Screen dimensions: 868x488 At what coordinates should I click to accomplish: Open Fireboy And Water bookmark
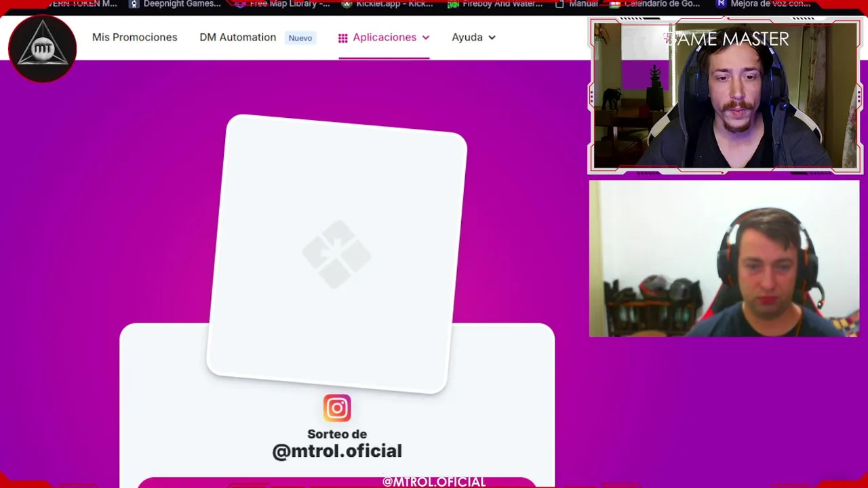coord(495,4)
